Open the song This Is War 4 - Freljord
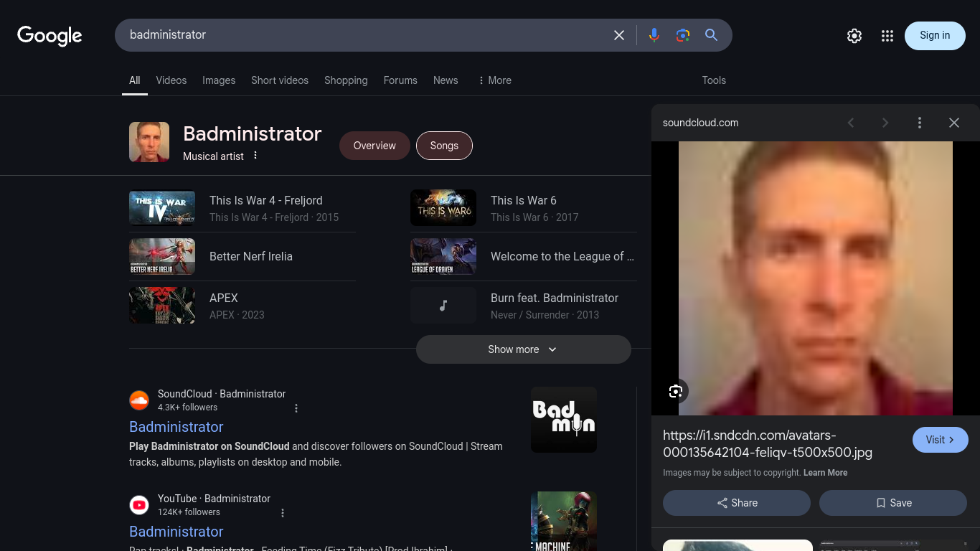 [x=266, y=200]
